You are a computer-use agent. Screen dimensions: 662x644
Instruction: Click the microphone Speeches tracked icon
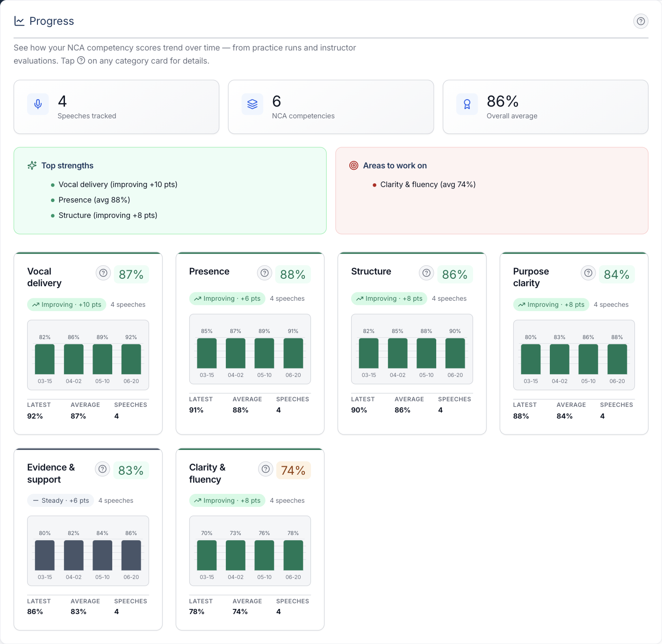point(38,104)
